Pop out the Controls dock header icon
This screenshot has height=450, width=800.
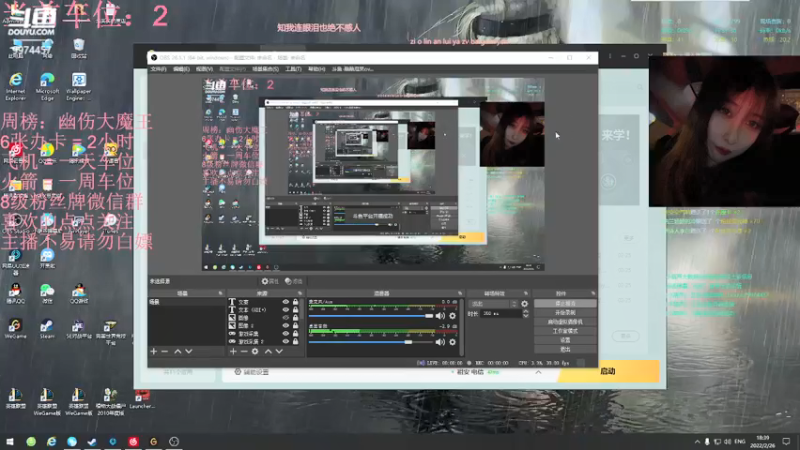pyautogui.click(x=593, y=293)
